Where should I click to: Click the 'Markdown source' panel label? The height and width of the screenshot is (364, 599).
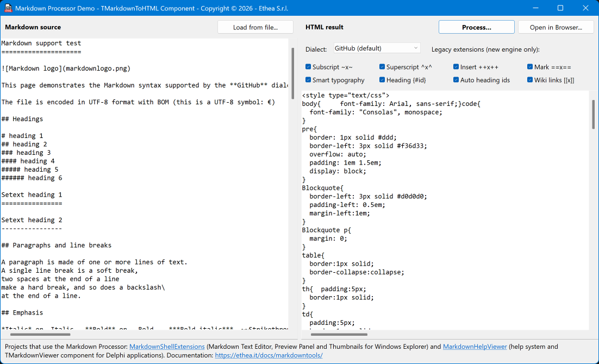click(x=33, y=27)
